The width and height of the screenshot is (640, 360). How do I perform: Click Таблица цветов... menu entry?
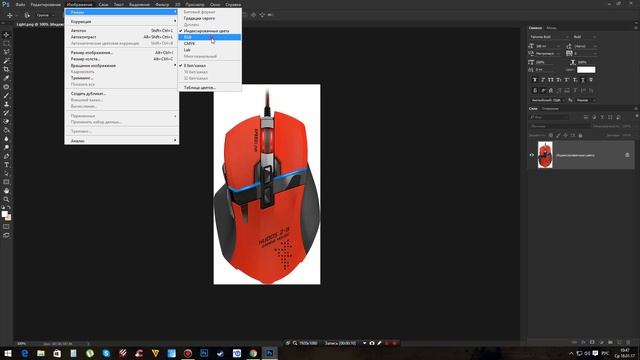(209, 87)
